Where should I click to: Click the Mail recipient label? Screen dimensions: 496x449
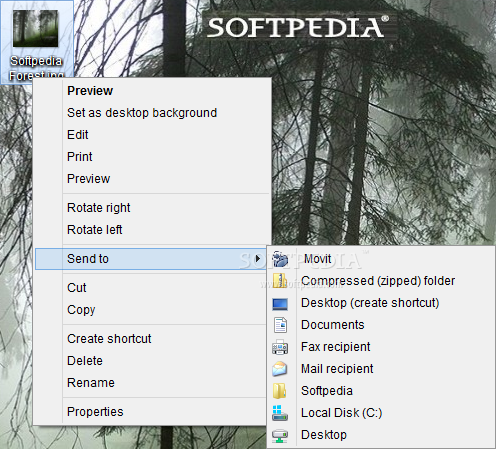click(337, 369)
